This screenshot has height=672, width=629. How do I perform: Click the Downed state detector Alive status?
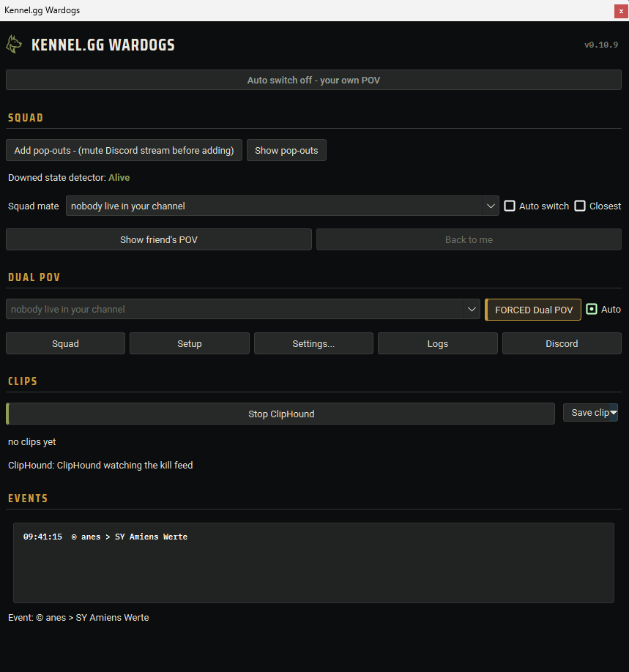pos(119,177)
